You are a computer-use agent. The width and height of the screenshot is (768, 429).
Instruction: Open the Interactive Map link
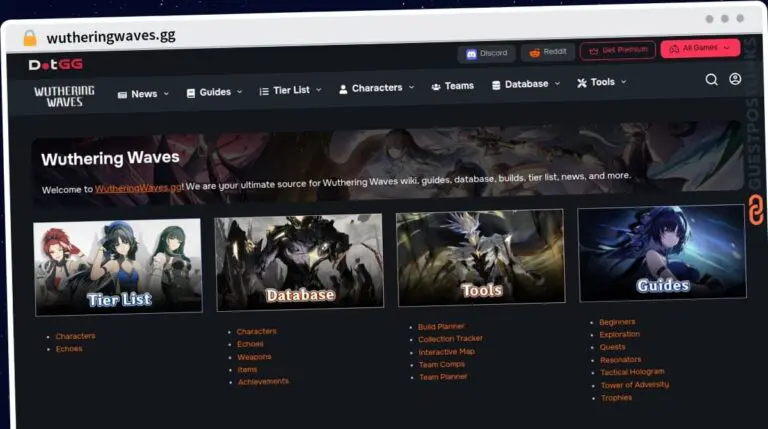click(447, 352)
